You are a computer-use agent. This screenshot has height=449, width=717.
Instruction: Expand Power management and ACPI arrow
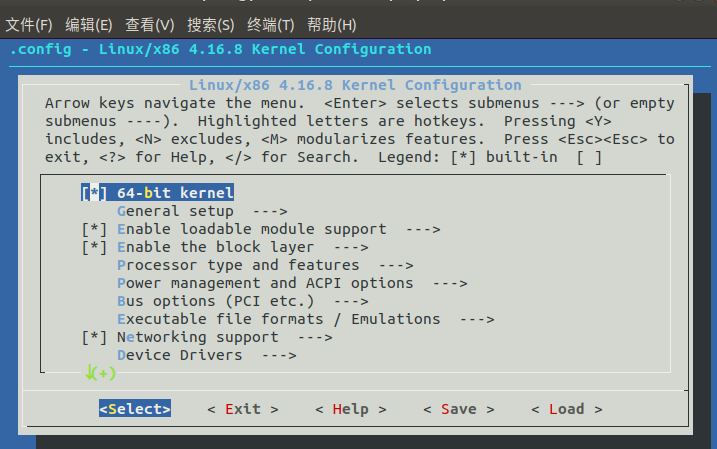[x=450, y=283]
